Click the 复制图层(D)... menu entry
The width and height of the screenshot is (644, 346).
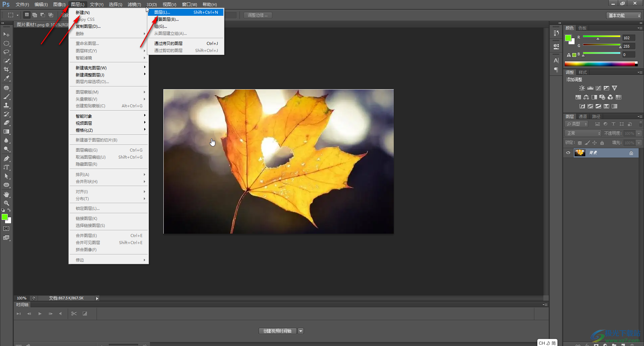pos(88,26)
